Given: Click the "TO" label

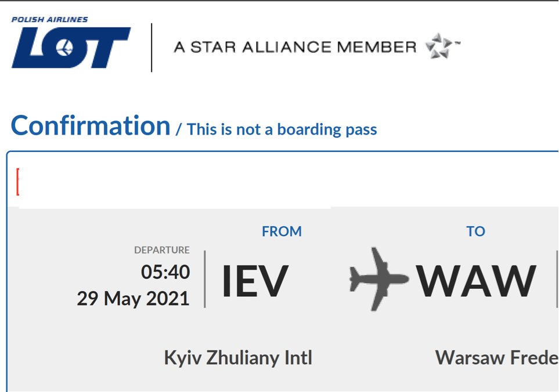Looking at the screenshot, I should click(x=475, y=231).
